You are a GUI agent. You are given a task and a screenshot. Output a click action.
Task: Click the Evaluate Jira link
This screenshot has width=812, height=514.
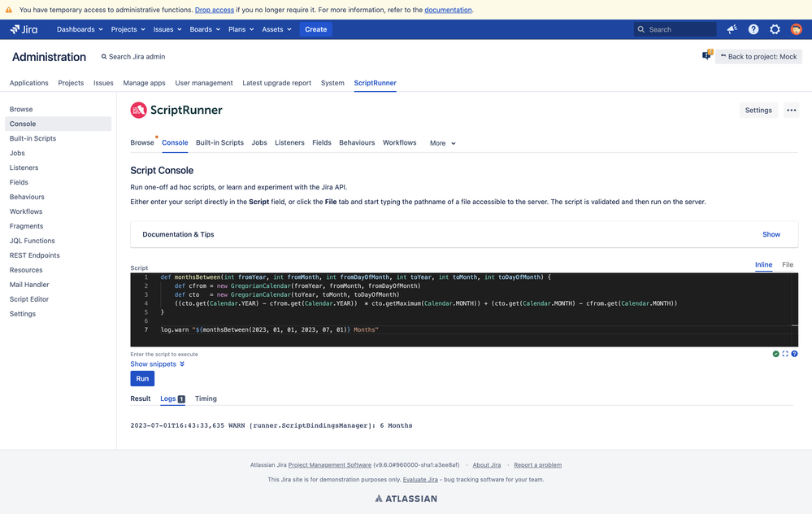[x=420, y=479]
